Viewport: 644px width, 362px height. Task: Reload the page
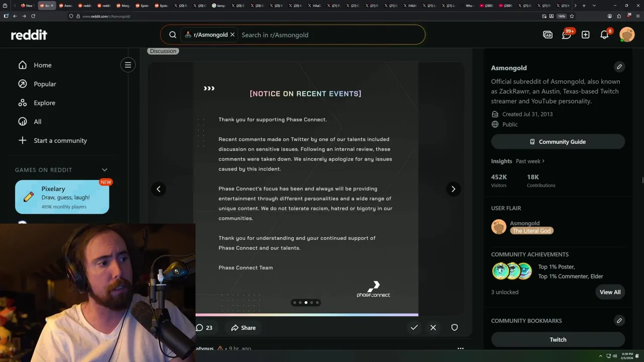pos(33,16)
